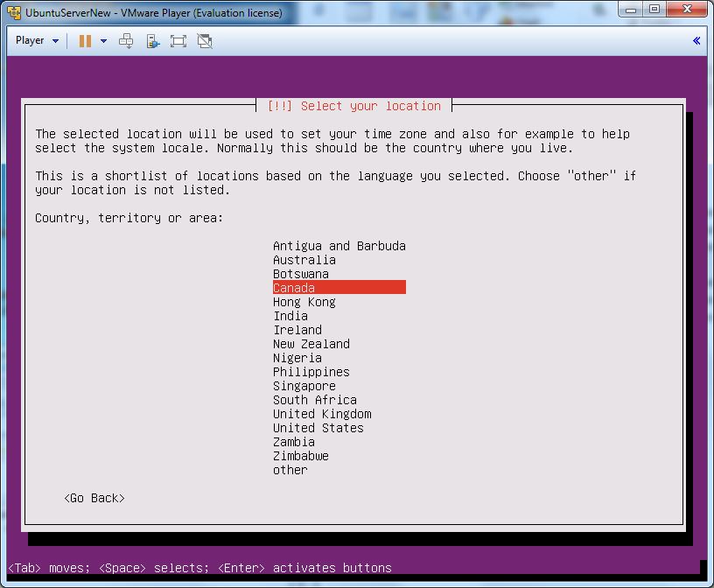Click the pause virtual machine icon

pos(85,41)
